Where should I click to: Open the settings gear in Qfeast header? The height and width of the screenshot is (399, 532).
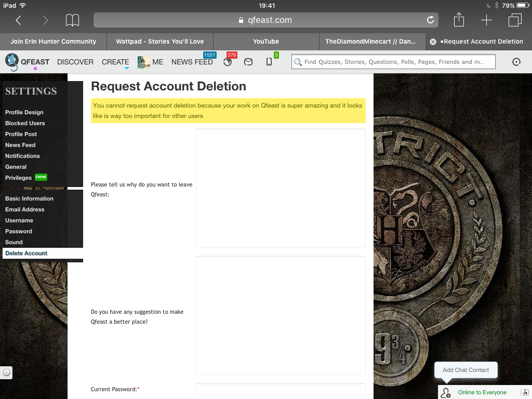point(516,62)
